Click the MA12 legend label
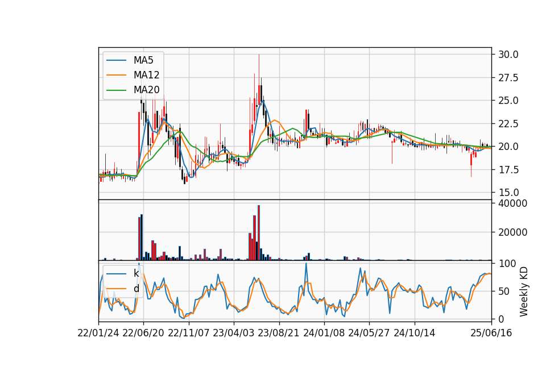Screen dimensions: 546x392 coord(146,75)
